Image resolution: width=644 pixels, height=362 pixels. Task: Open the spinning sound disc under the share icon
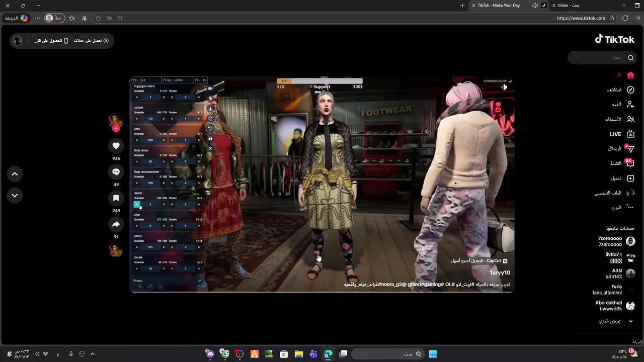[x=116, y=250]
